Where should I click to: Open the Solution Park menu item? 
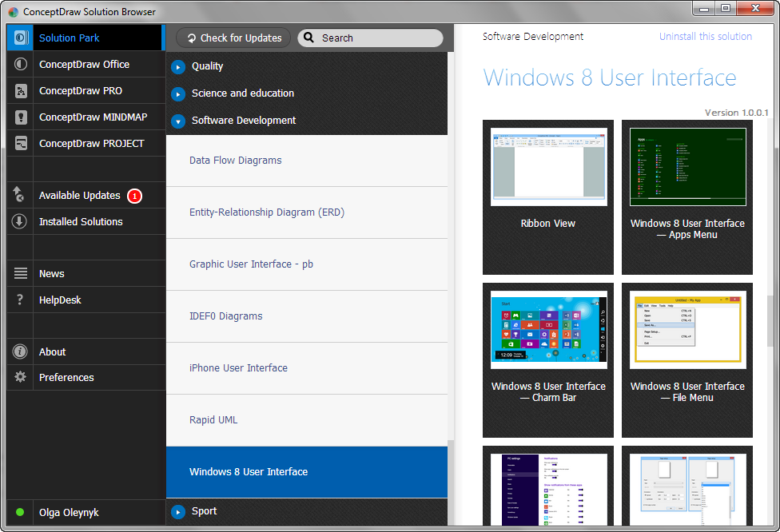point(86,38)
